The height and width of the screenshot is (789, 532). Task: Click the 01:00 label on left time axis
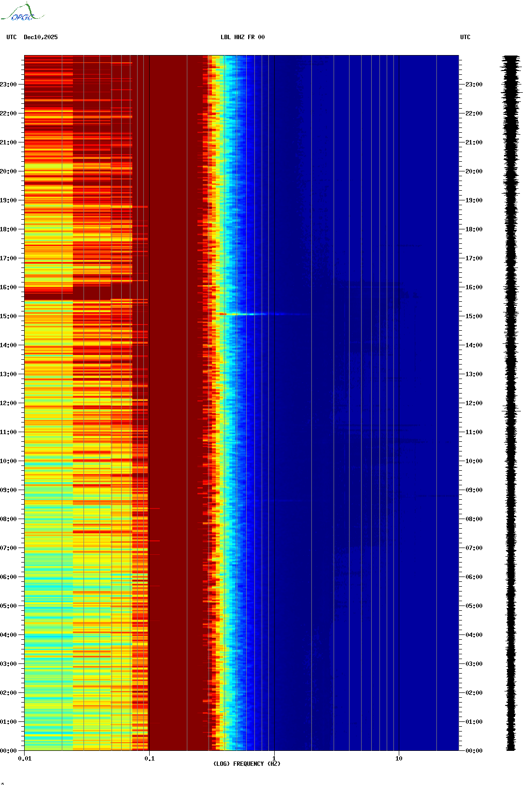tap(8, 722)
